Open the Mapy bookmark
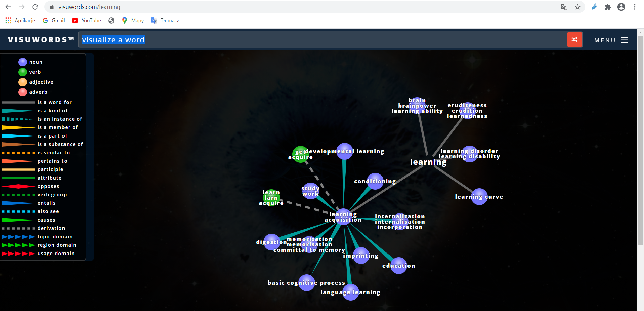This screenshot has width=644, height=311. pos(133,21)
